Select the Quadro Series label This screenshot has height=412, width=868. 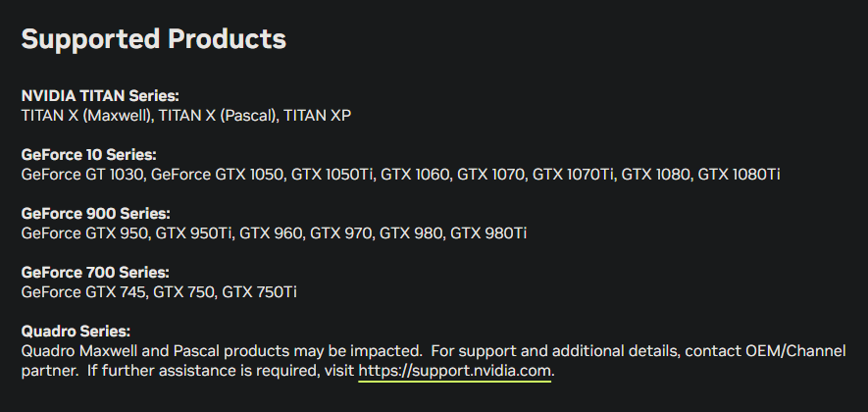(x=76, y=332)
